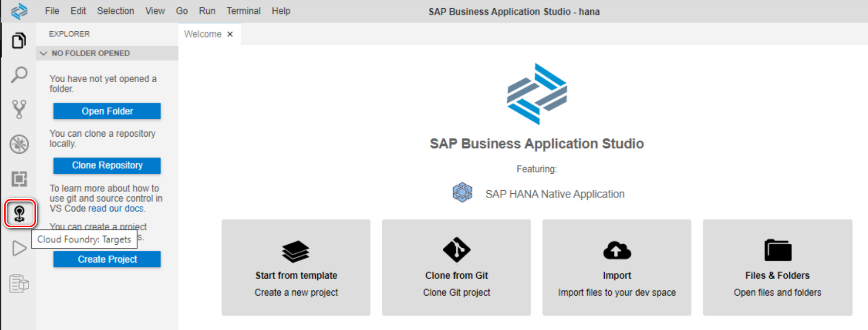Click the Featuring: label
The width and height of the screenshot is (868, 330).
(x=536, y=169)
